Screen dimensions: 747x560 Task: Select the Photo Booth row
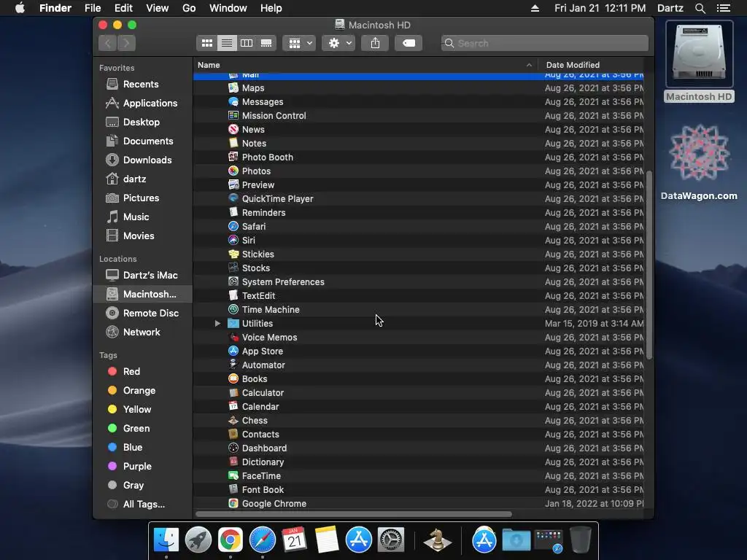[x=418, y=157]
